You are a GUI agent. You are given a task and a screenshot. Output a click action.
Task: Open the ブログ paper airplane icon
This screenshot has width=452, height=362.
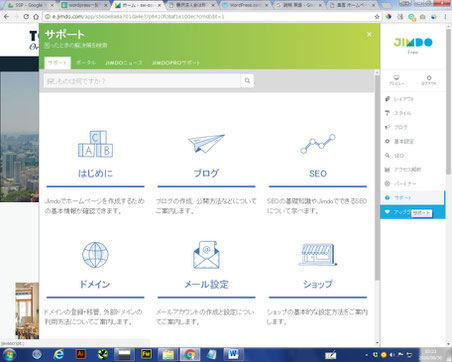pyautogui.click(x=206, y=143)
